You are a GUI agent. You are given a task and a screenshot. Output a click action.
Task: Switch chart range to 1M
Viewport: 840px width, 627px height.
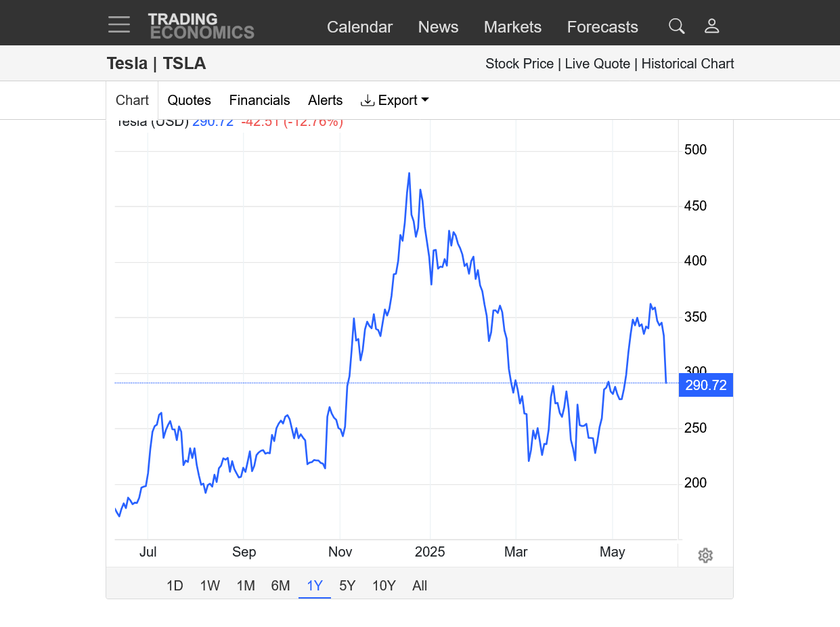point(246,586)
